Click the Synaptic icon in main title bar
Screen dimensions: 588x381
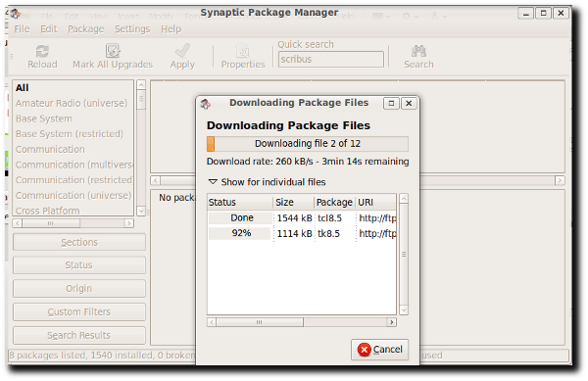(x=15, y=14)
